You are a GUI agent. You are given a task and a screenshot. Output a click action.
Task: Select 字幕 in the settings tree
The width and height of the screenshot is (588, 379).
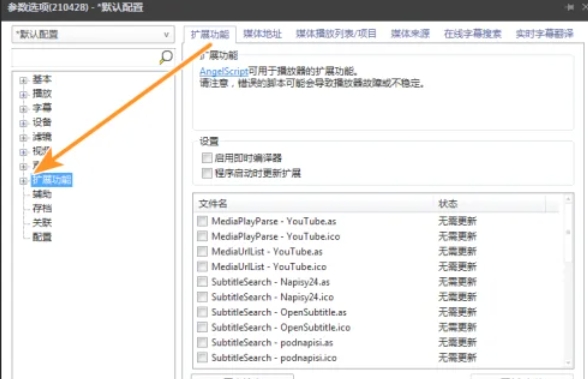42,108
